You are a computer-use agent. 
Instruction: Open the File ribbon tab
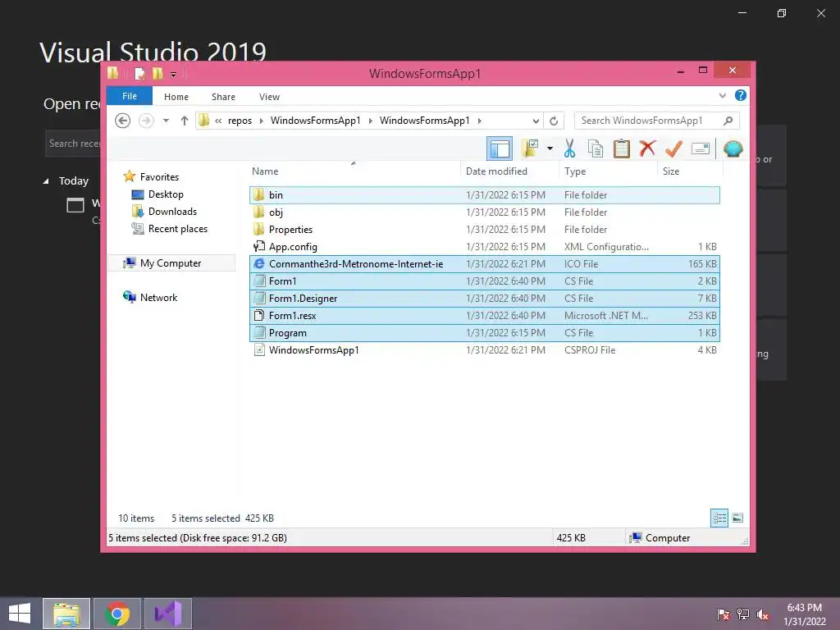pos(130,97)
